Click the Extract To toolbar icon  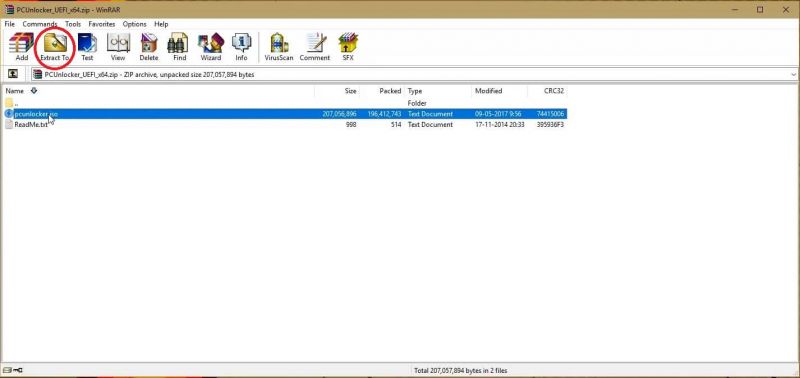point(55,47)
